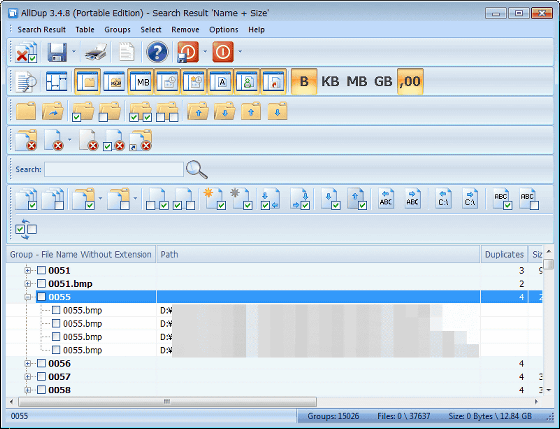Check the 0051.bmp group checkbox
This screenshot has height=429, width=560.
[41, 284]
